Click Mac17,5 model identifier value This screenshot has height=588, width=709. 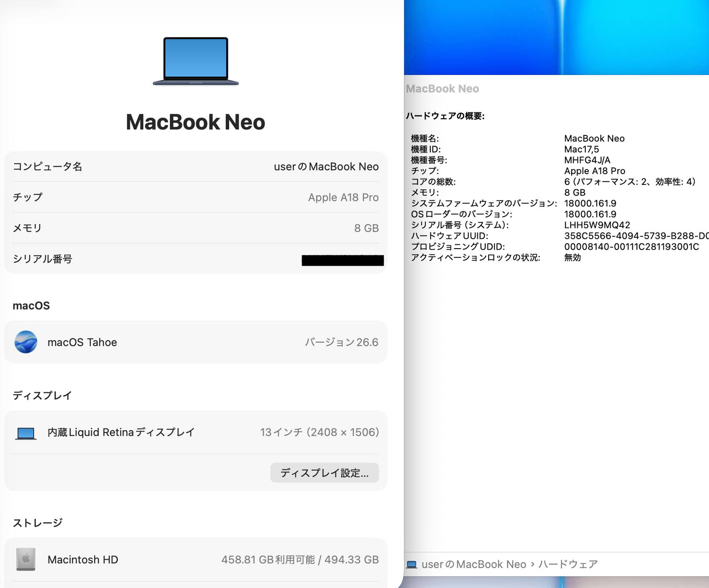point(581,150)
